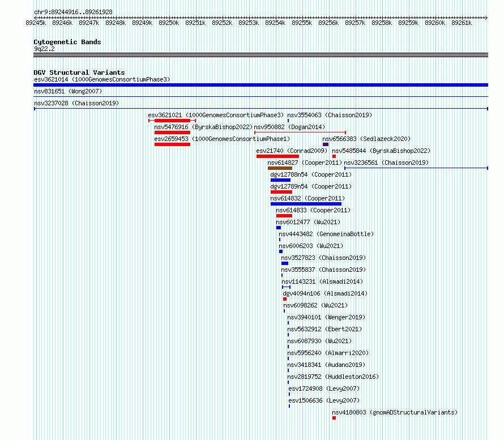Select nsv3418341 (Audano2019) label
Viewport: 504px width, 440px height.
pos(326,365)
